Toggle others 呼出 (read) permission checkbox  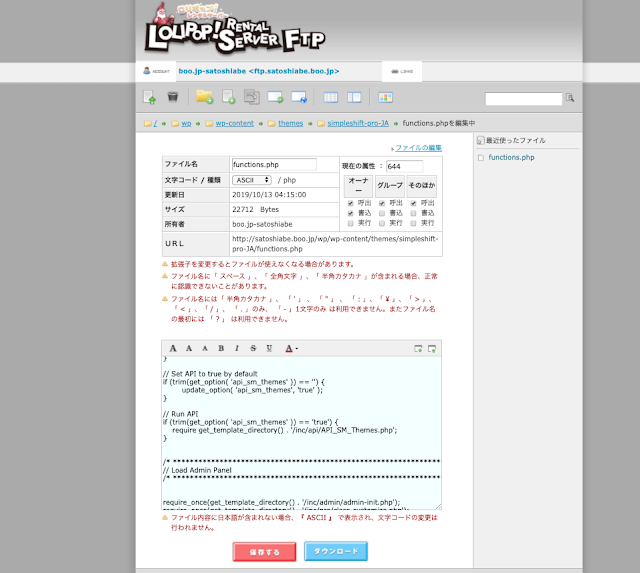point(412,203)
